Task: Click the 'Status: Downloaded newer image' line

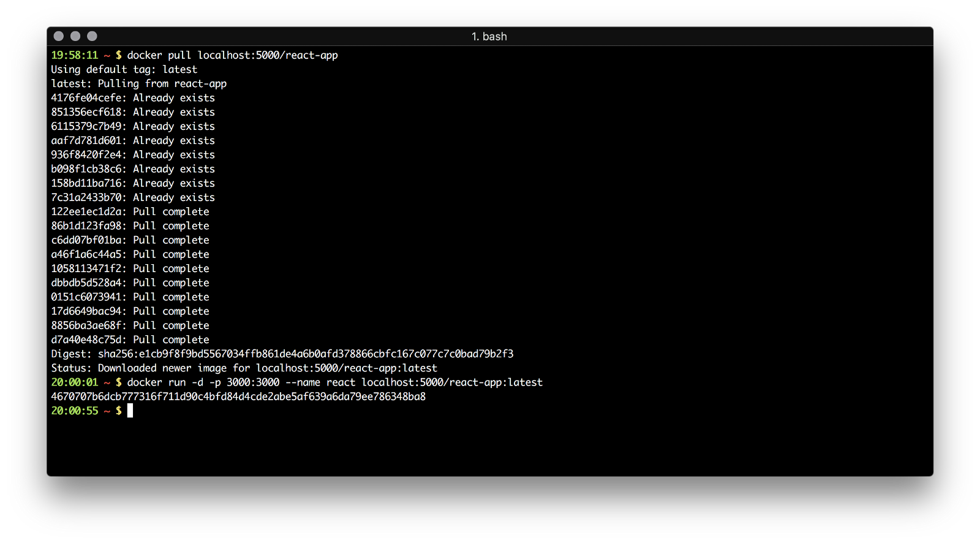Action: pyautogui.click(x=244, y=368)
